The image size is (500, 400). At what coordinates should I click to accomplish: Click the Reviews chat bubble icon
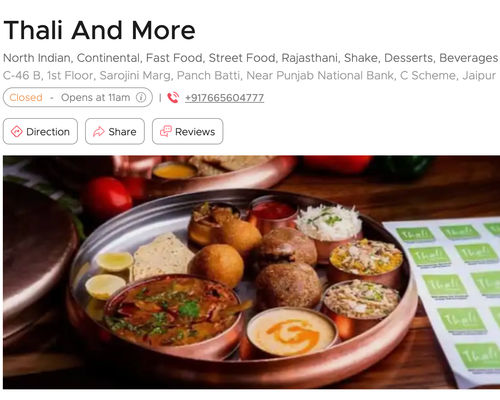[166, 131]
